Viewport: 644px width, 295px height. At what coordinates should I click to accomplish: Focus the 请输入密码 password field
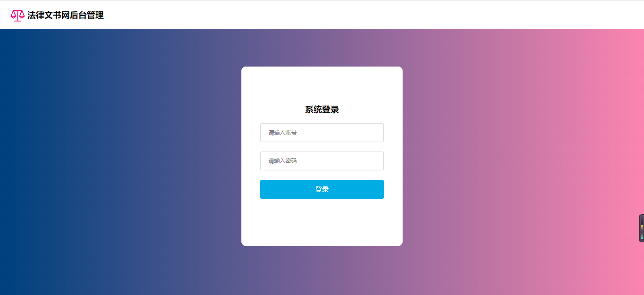pyautogui.click(x=322, y=161)
